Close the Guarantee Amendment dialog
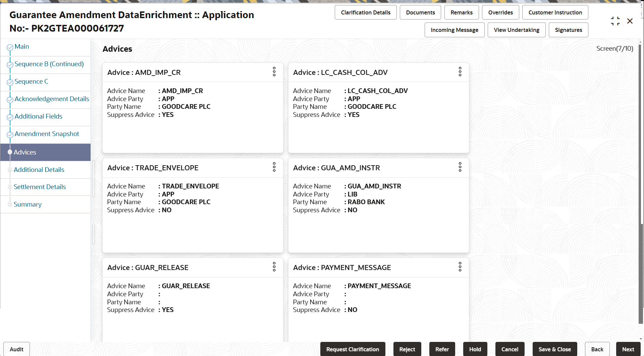 tap(630, 21)
